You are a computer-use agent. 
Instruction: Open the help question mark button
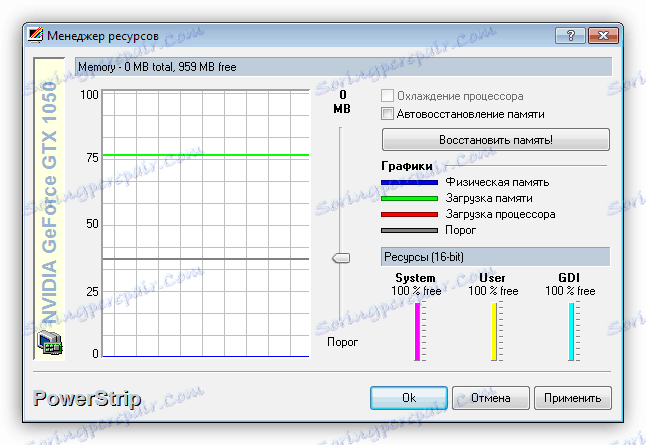tap(570, 35)
